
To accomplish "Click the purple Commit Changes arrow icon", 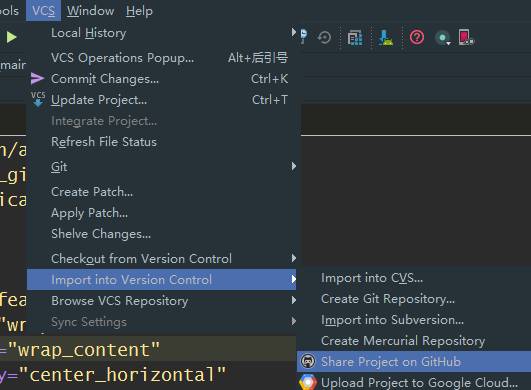I will (x=37, y=79).
